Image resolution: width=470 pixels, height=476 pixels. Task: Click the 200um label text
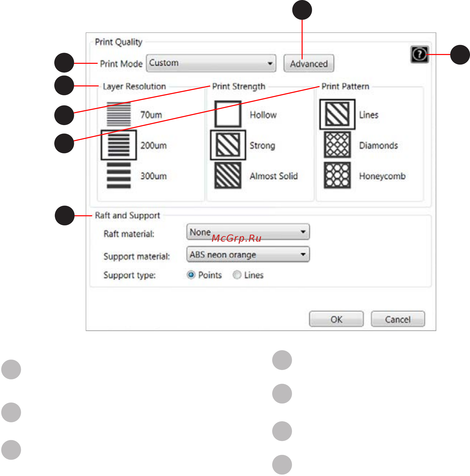coord(154,145)
